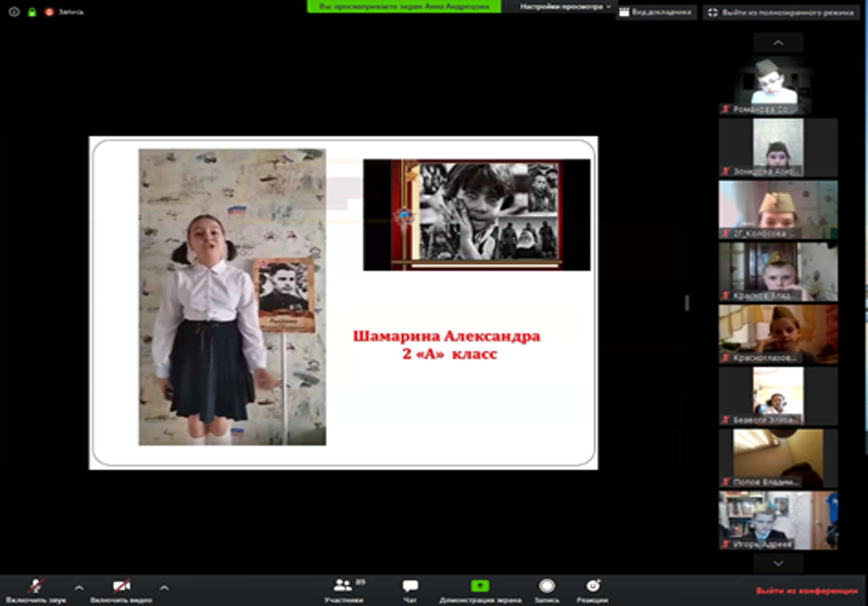Click the red recording indicator icon
The image size is (868, 606).
click(x=49, y=12)
